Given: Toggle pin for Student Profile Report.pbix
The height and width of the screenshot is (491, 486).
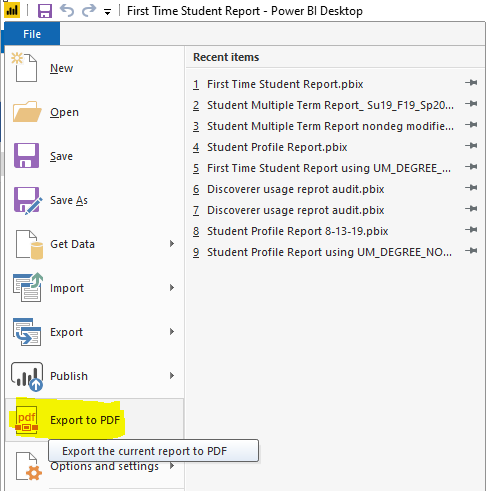Looking at the screenshot, I should tap(471, 146).
